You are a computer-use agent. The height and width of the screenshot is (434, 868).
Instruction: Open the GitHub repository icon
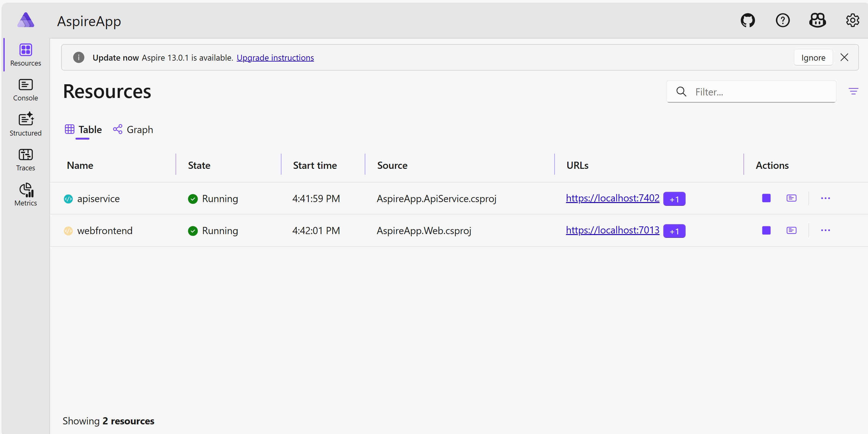[x=748, y=21]
